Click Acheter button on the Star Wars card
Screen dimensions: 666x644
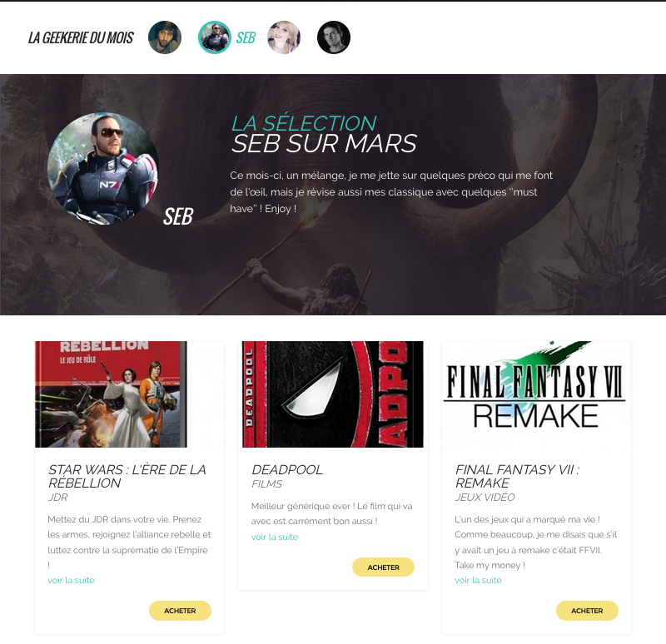pyautogui.click(x=180, y=611)
